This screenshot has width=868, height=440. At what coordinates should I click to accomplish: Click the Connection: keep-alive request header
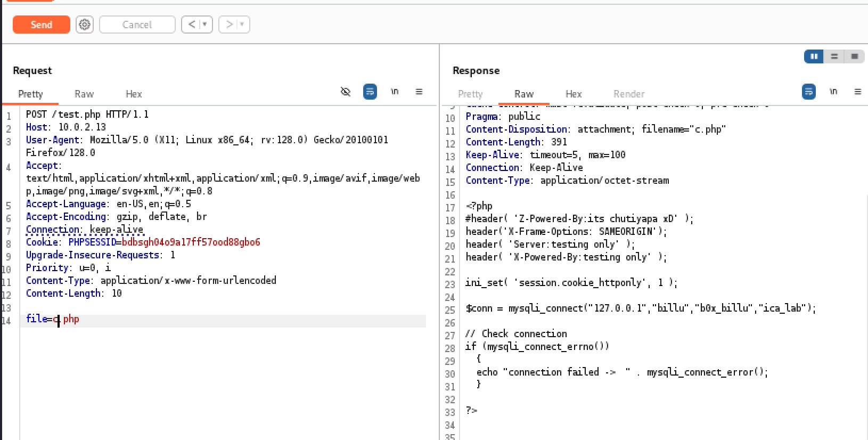click(x=85, y=230)
